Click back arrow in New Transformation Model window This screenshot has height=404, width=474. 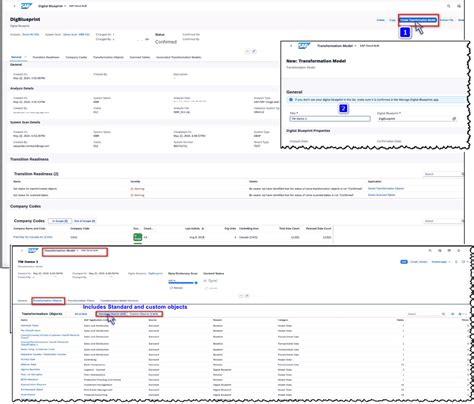click(291, 46)
